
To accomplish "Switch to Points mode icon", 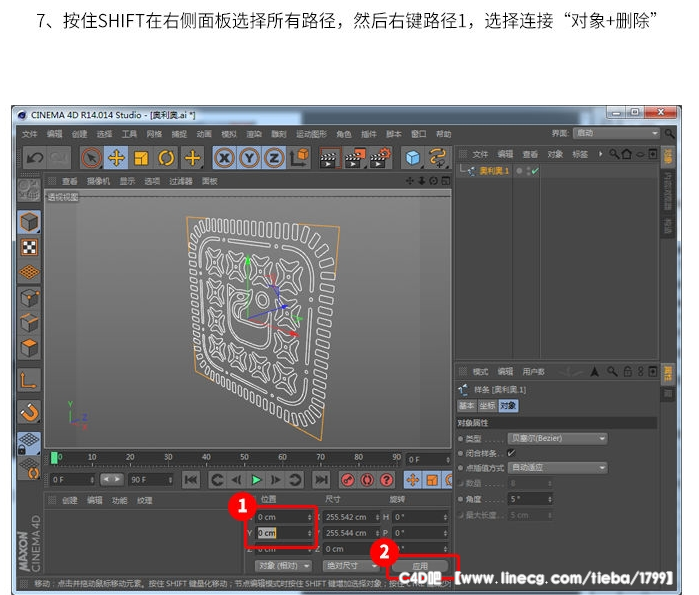I will (x=29, y=298).
